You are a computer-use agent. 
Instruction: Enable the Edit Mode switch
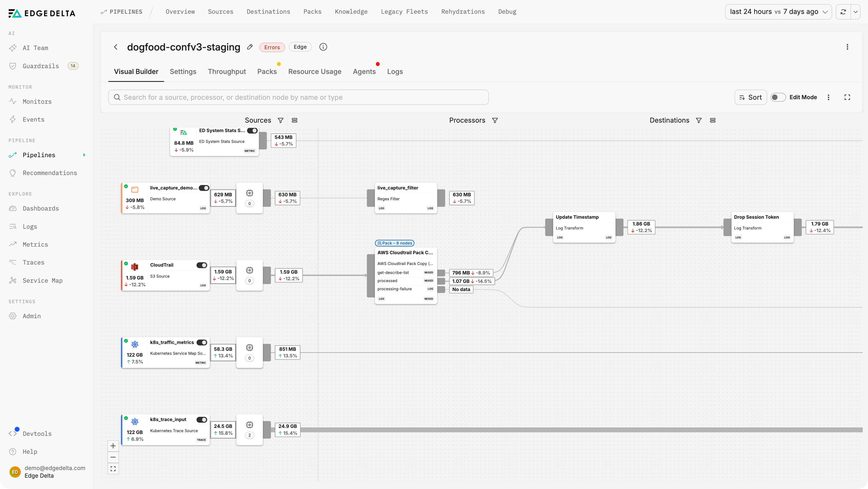[x=778, y=97]
